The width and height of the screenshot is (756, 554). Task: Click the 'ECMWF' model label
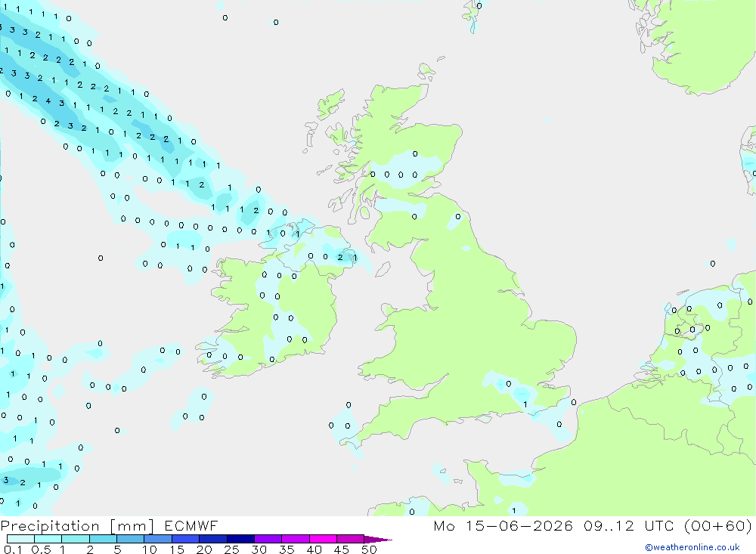click(191, 526)
